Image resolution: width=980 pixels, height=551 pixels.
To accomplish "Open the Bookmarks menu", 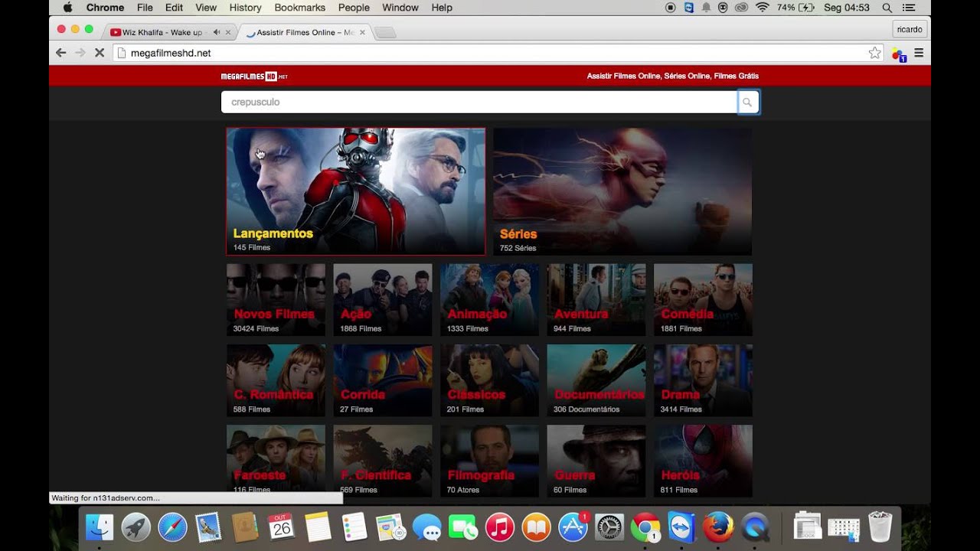I will click(300, 8).
